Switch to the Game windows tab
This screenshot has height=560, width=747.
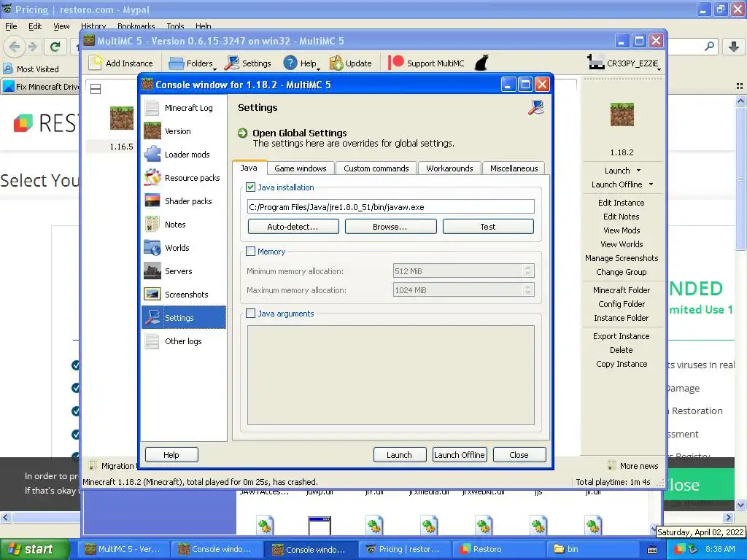coord(300,168)
